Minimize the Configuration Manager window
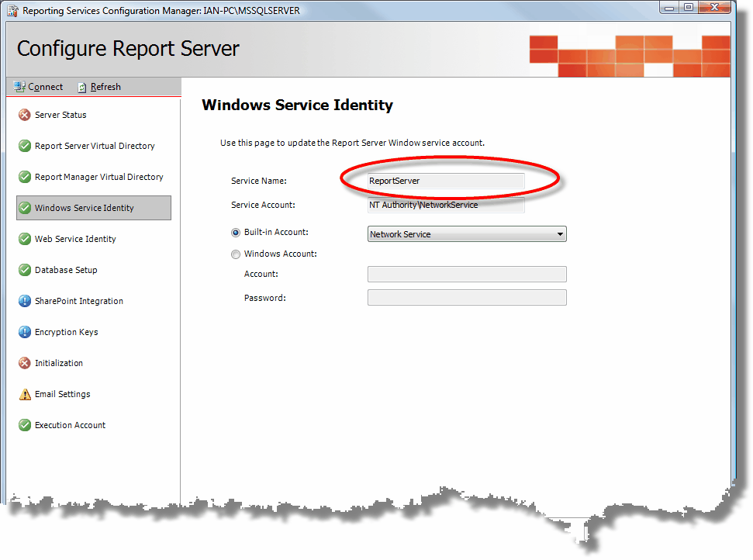This screenshot has width=753, height=560. click(x=669, y=7)
